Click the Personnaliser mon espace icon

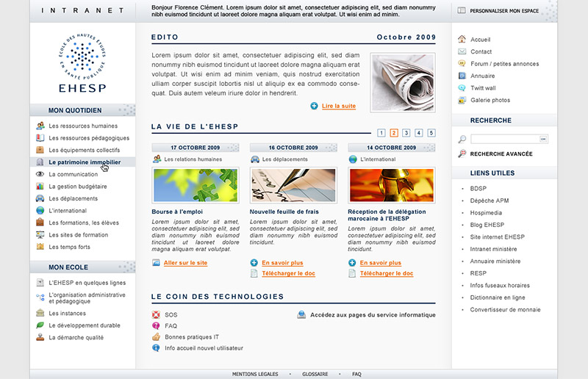pyautogui.click(x=462, y=10)
